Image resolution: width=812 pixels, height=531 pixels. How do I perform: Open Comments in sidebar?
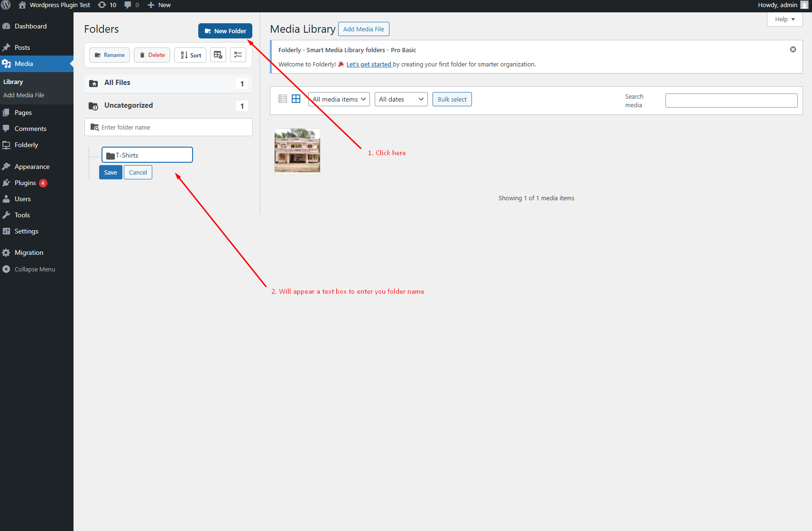click(37, 129)
